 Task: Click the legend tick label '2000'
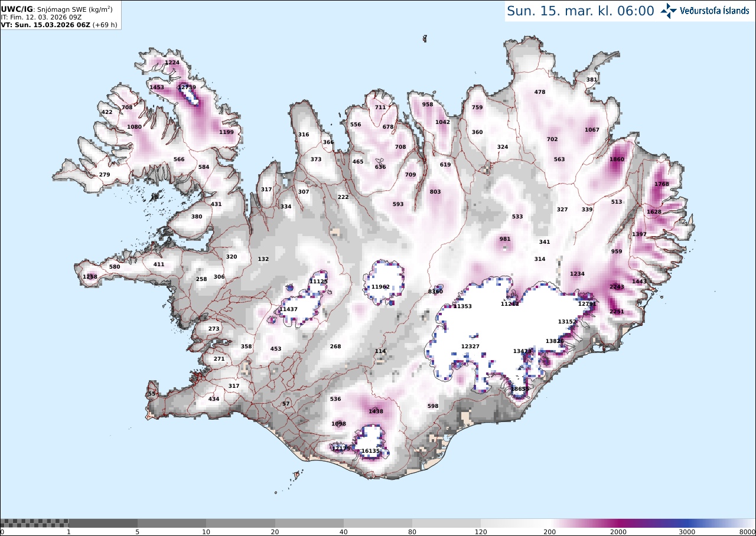(618, 532)
